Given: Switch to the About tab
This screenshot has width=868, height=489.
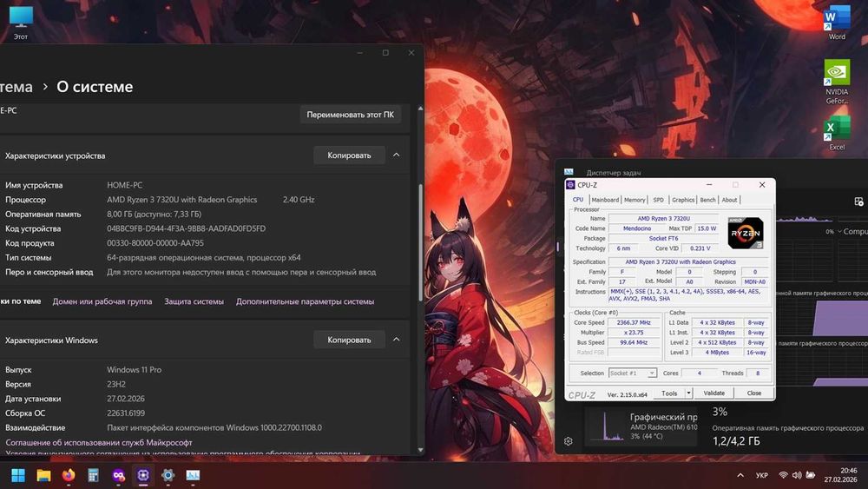Looking at the screenshot, I should click(x=729, y=200).
